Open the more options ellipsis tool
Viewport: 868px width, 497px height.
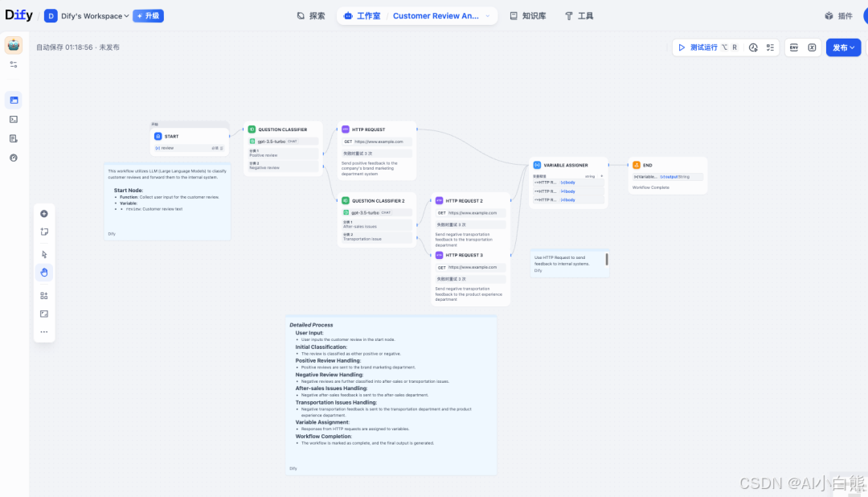point(44,332)
